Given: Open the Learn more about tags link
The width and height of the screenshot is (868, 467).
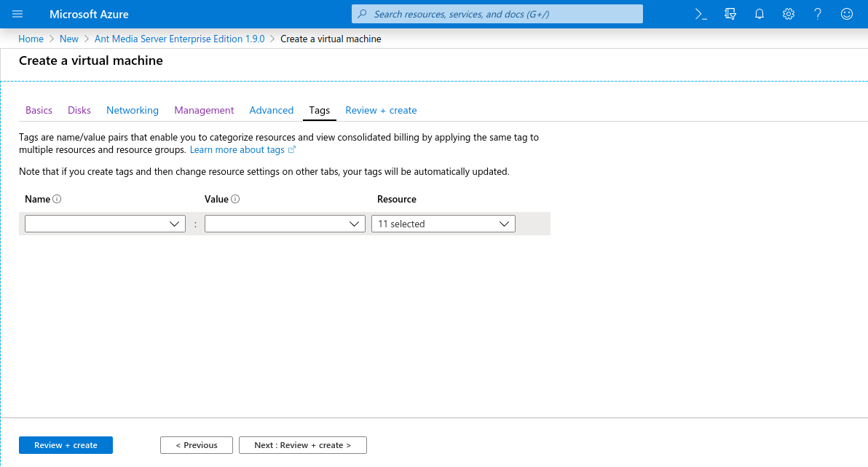Looking at the screenshot, I should pos(237,149).
